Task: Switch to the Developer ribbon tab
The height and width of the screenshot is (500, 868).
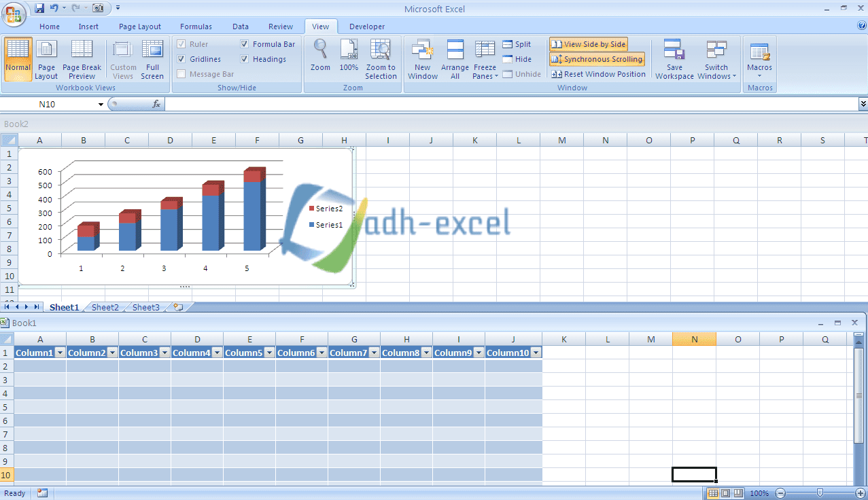Action: (x=366, y=26)
